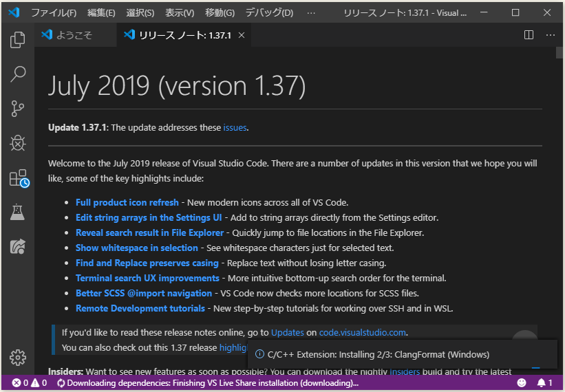The height and width of the screenshot is (392, 565).
Task: Open Terminal search UX improvements link
Action: tap(147, 278)
